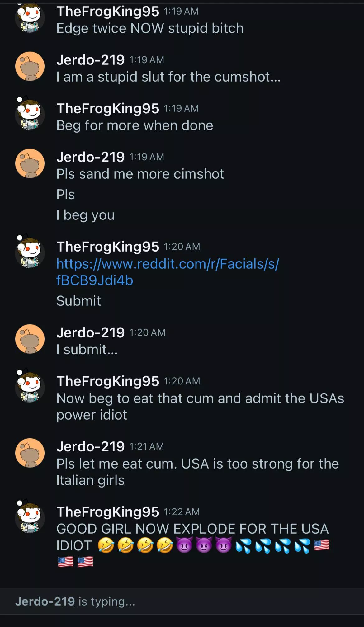Viewport: 364px width, 627px height.
Task: Tap the topmost Jerdo-219 avatar in the chat
Action: pyautogui.click(x=30, y=66)
